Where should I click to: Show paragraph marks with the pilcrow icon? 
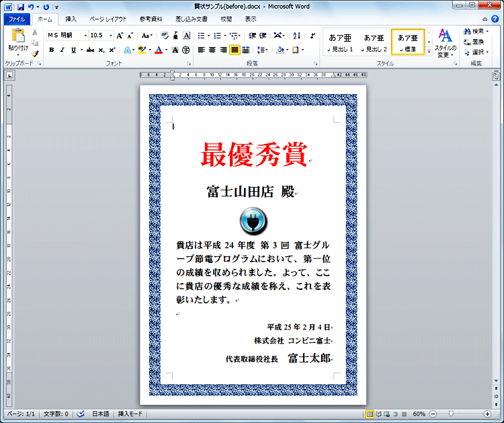[x=312, y=36]
